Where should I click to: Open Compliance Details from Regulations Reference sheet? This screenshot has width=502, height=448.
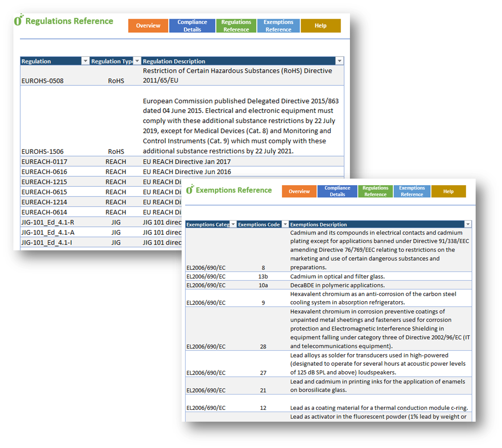tap(192, 26)
